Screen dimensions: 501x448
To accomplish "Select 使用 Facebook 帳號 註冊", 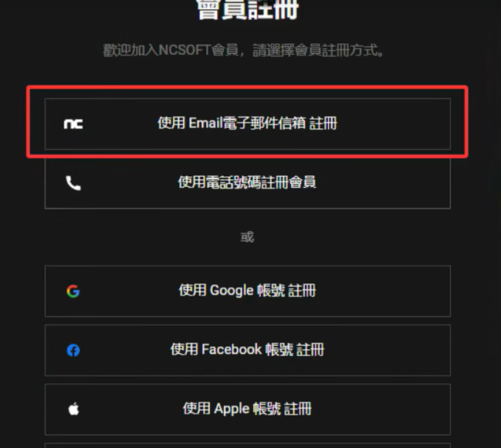I will click(248, 350).
